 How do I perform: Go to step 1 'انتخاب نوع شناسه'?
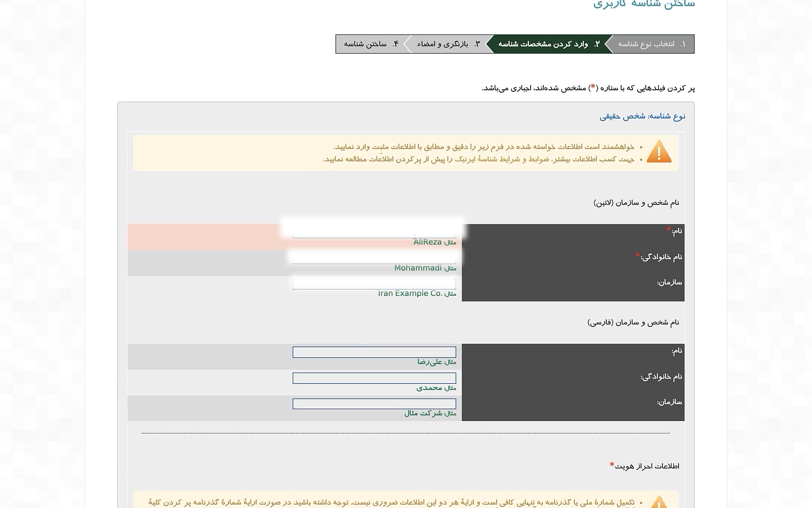[651, 44]
